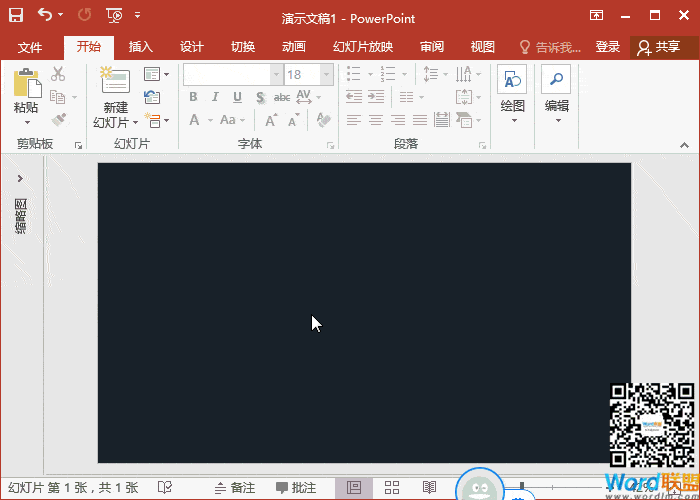Click the Undo arrow icon
This screenshot has height=500, width=700.
pyautogui.click(x=45, y=15)
